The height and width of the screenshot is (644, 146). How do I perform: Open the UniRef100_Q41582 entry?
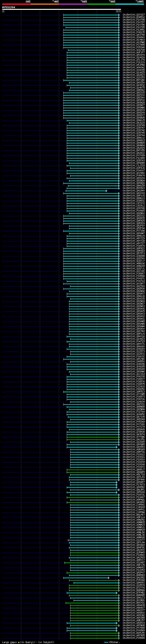pyautogui.click(x=134, y=578)
